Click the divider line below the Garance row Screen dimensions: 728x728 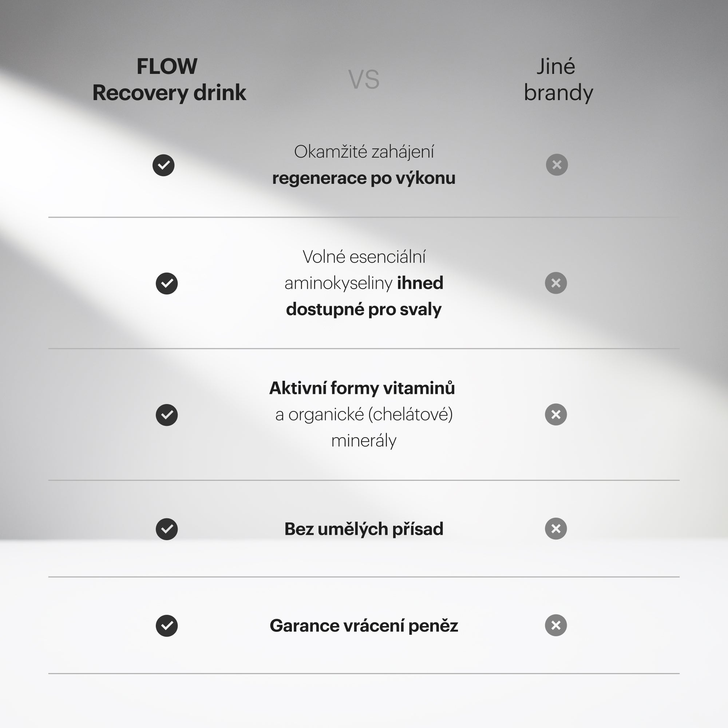[x=364, y=673]
